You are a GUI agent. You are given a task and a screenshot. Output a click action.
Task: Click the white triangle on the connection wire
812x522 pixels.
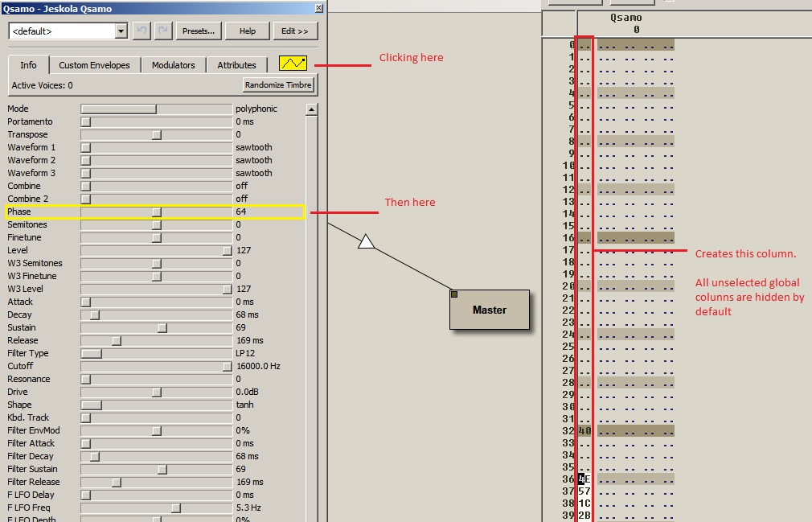367,240
